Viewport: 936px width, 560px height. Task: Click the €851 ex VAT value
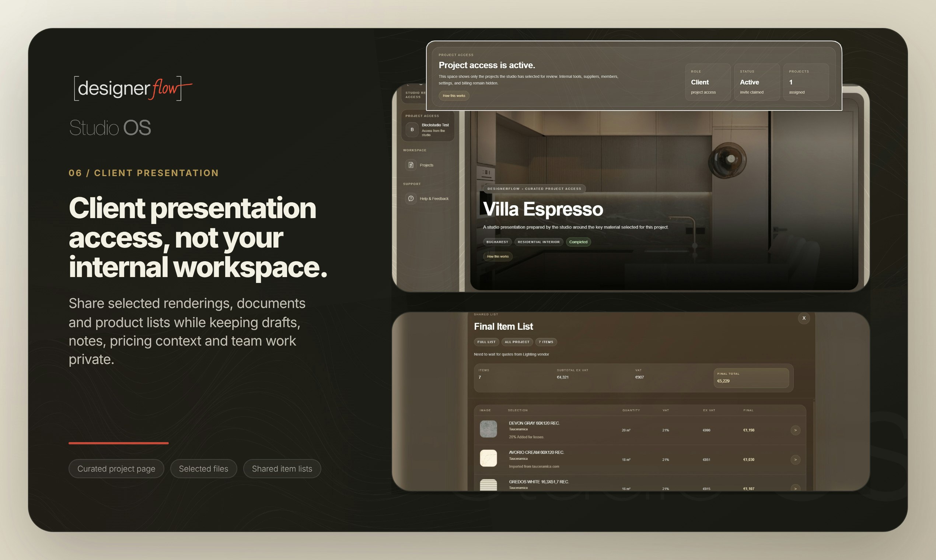tap(706, 460)
